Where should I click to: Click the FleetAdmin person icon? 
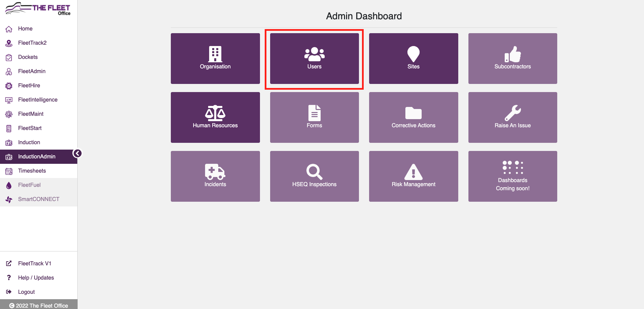(x=9, y=72)
